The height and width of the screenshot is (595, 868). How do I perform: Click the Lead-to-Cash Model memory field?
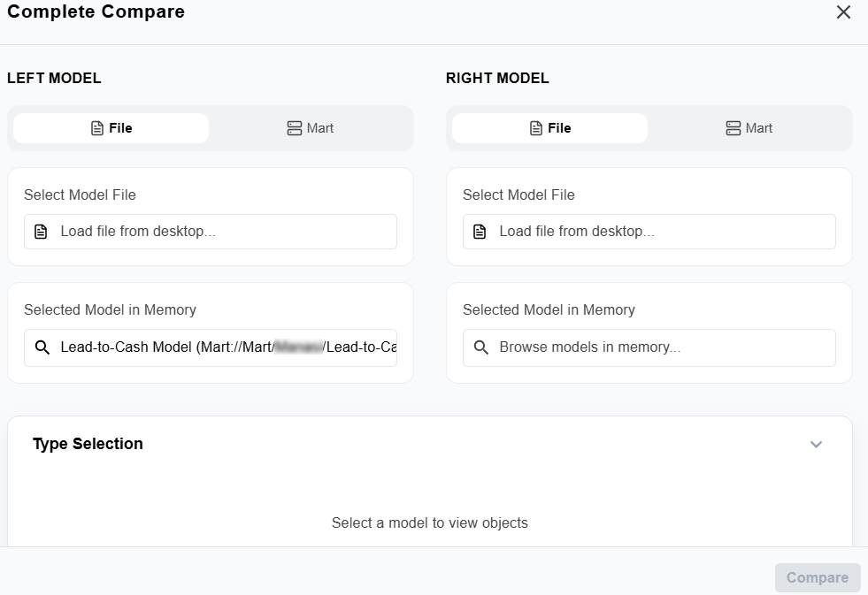tap(211, 347)
